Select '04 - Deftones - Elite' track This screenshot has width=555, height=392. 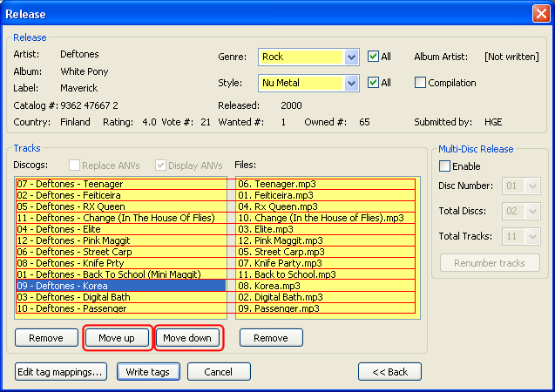pyautogui.click(x=121, y=229)
